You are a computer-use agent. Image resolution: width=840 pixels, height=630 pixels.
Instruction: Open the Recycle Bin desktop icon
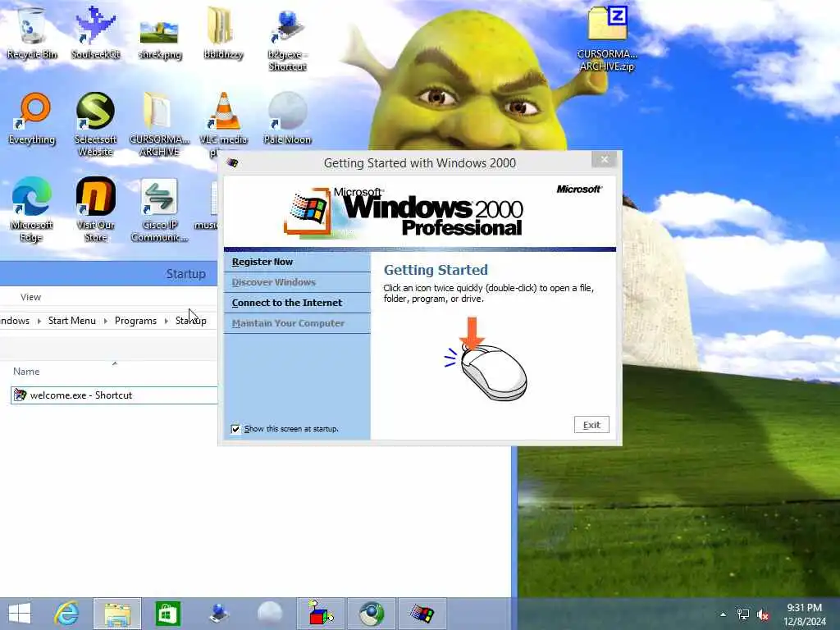pyautogui.click(x=32, y=33)
